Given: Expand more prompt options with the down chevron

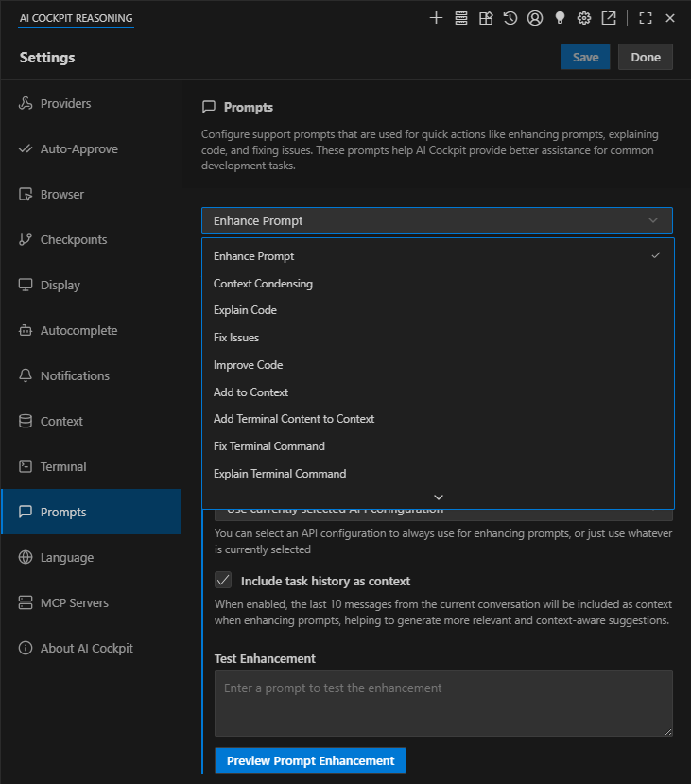Looking at the screenshot, I should tap(438, 496).
